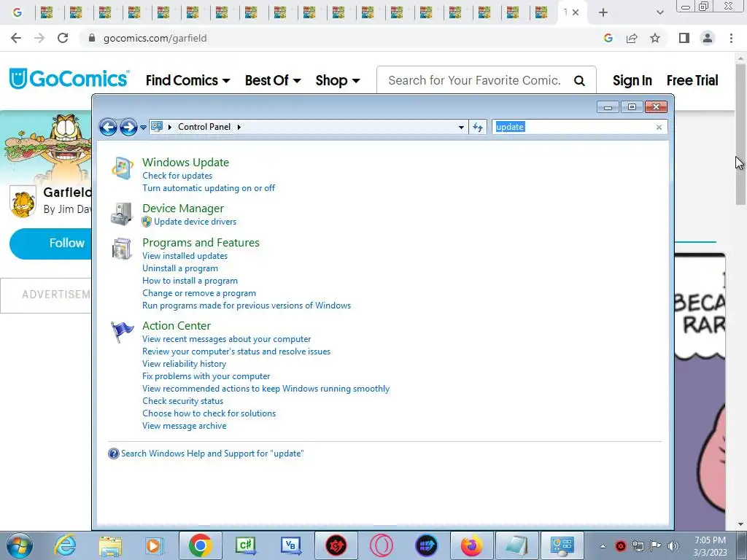The image size is (747, 560).
Task: Open Windows Explorer from the taskbar
Action: [110, 545]
